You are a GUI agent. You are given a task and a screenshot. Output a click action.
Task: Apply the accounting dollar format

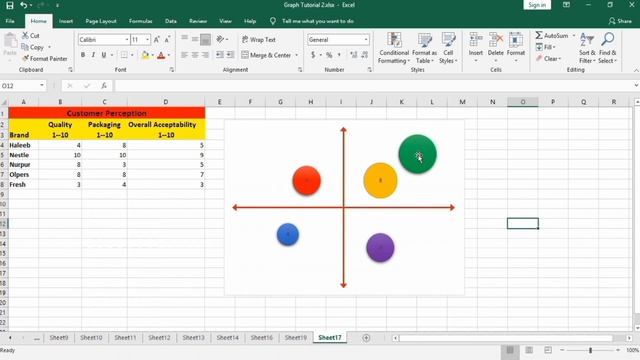point(313,55)
